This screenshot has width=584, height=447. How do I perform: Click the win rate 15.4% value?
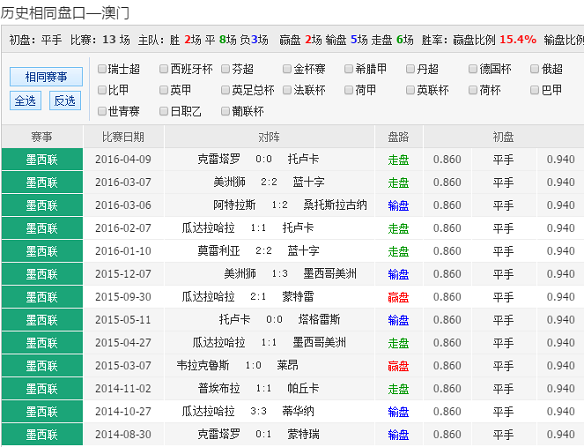(x=518, y=39)
